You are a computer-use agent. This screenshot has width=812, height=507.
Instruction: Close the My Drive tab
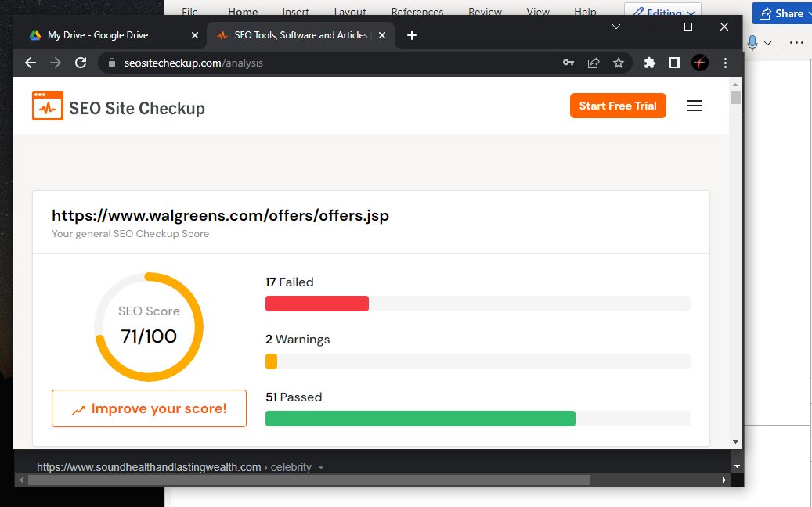195,35
